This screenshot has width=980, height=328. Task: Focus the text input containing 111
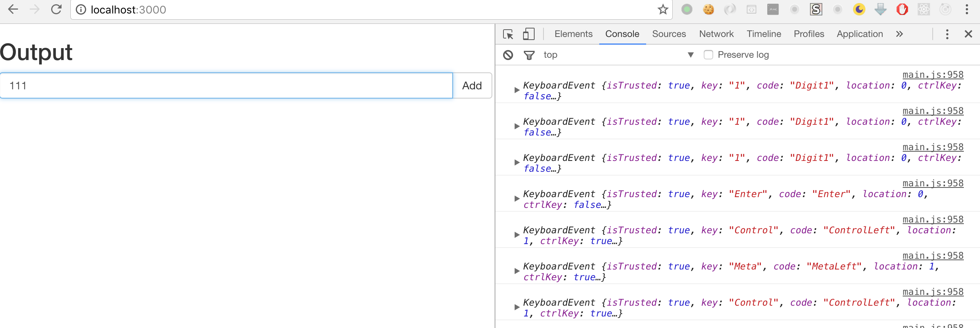pyautogui.click(x=226, y=85)
